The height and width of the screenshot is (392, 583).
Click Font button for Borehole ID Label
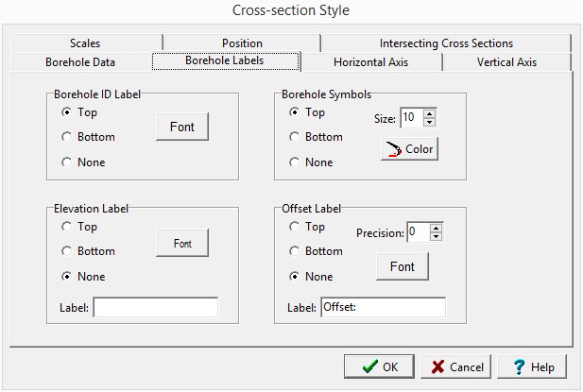(x=182, y=127)
